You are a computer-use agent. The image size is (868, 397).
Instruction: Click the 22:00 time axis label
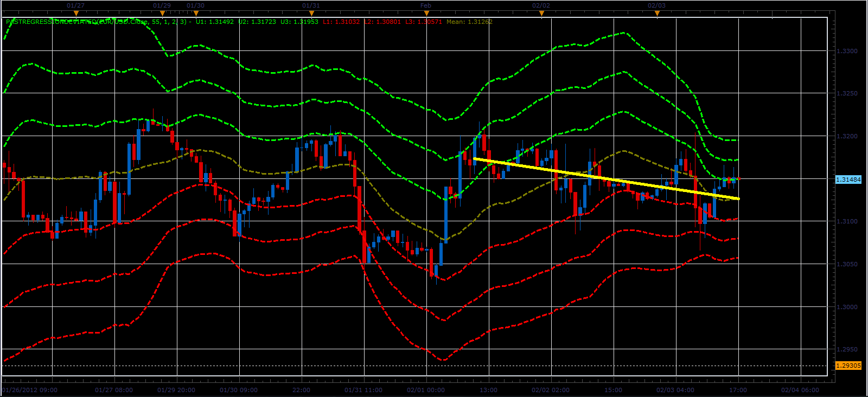pyautogui.click(x=301, y=389)
